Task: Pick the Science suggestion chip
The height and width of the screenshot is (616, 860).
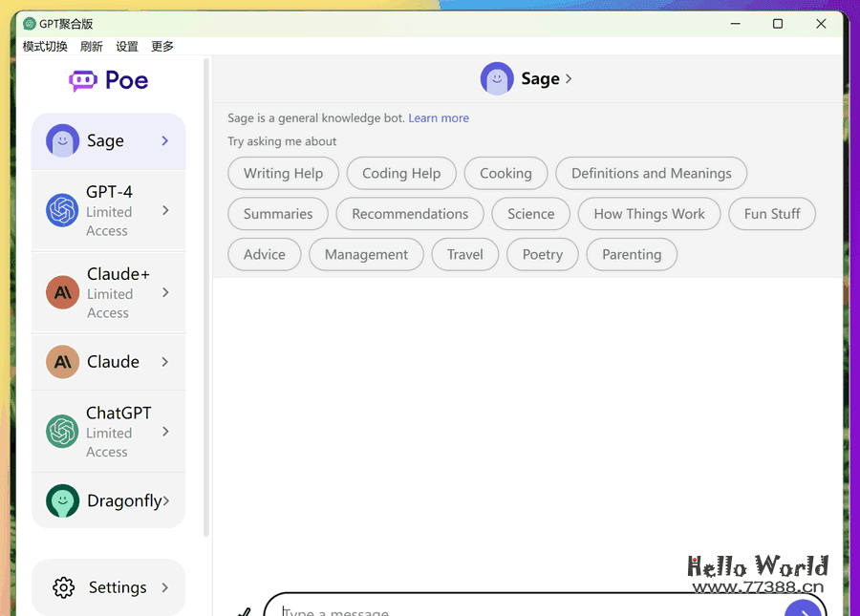Action: coord(531,214)
